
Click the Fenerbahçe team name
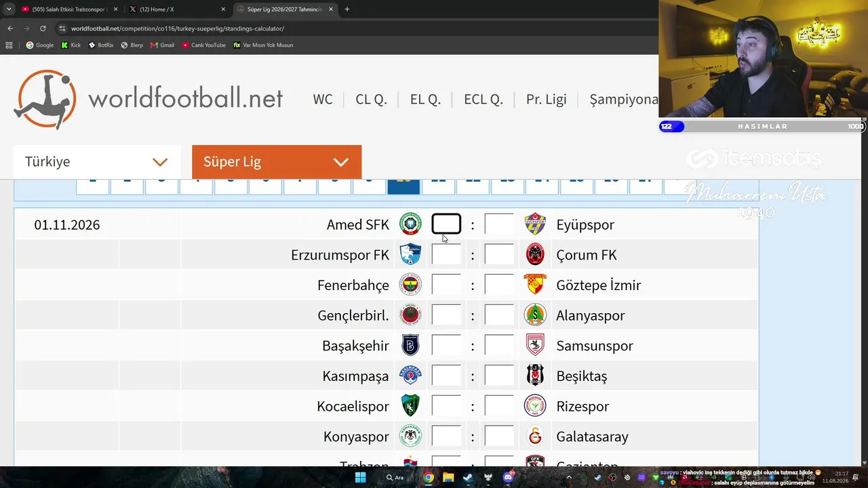353,285
